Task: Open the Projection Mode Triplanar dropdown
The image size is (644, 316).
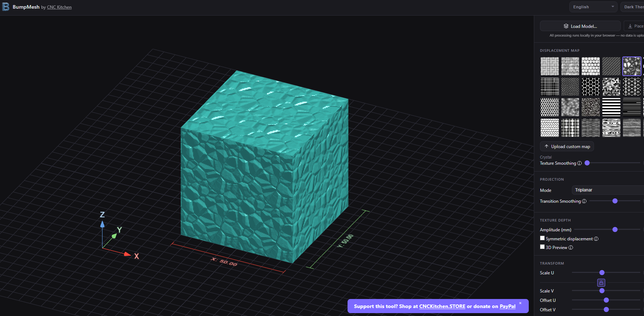Action: tap(607, 190)
